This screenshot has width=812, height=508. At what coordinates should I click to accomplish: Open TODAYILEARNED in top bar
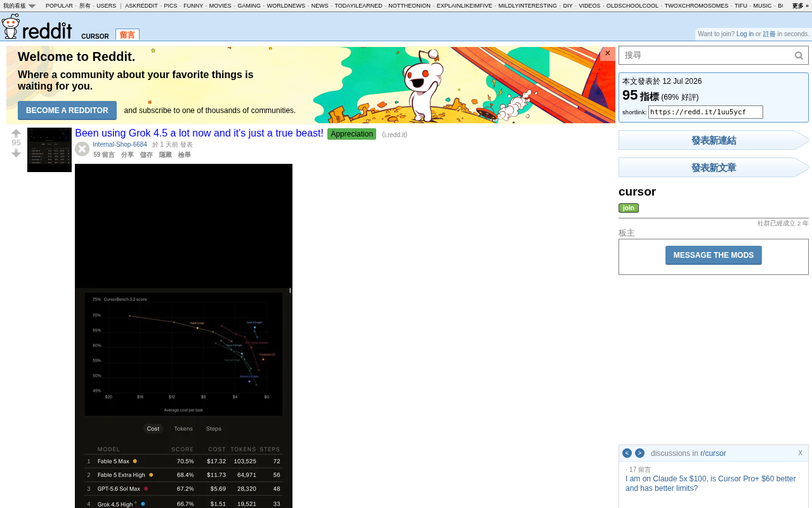tap(358, 6)
